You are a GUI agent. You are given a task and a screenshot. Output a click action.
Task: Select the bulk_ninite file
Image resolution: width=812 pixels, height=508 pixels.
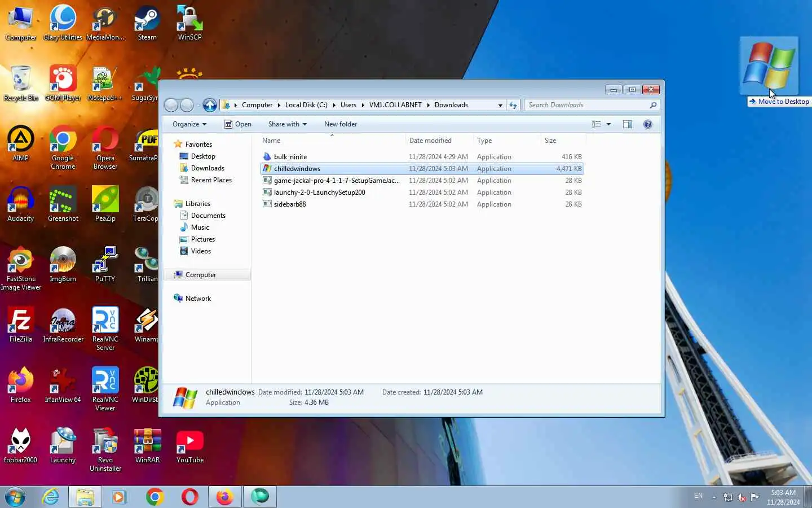point(422,157)
